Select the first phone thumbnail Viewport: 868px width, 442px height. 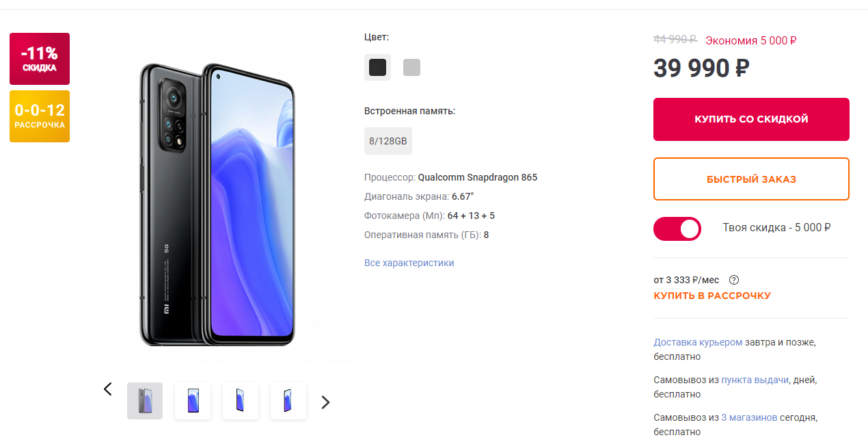(145, 401)
